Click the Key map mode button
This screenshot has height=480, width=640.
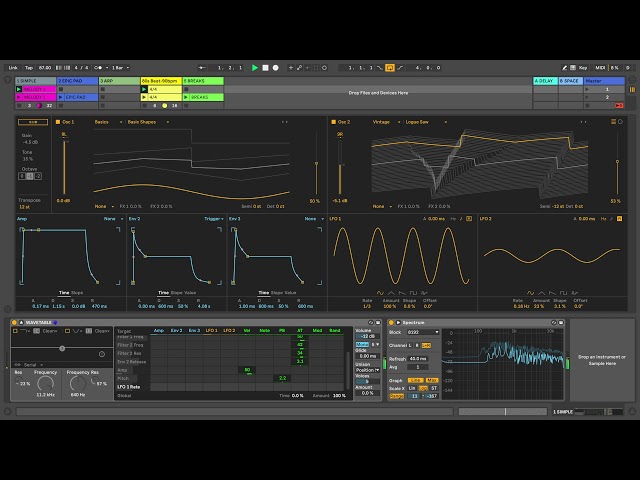[583, 68]
